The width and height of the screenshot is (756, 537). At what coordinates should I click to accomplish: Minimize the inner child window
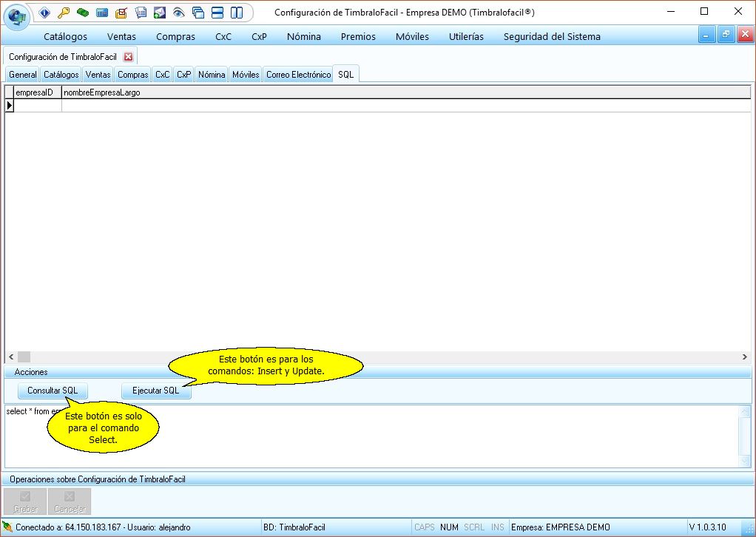(706, 35)
